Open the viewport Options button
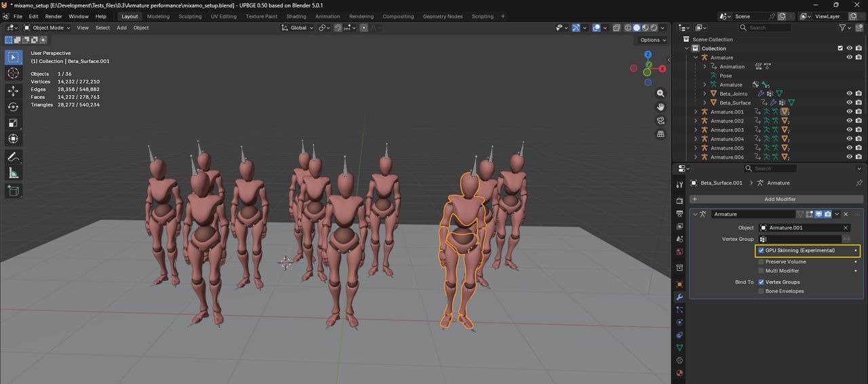 pyautogui.click(x=653, y=40)
